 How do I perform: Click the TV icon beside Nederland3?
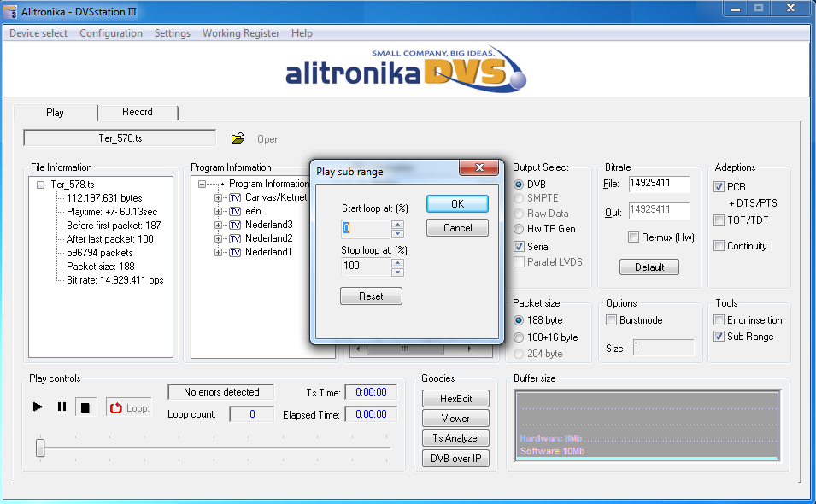tap(235, 225)
